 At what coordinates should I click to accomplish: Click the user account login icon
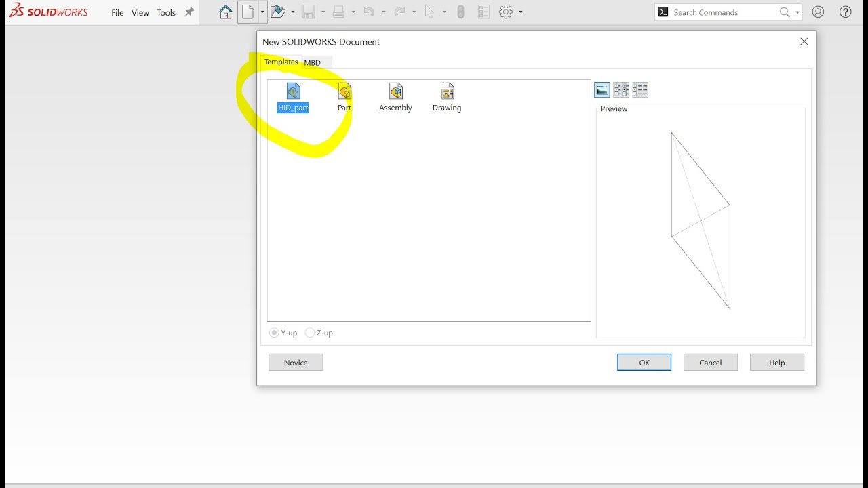818,12
